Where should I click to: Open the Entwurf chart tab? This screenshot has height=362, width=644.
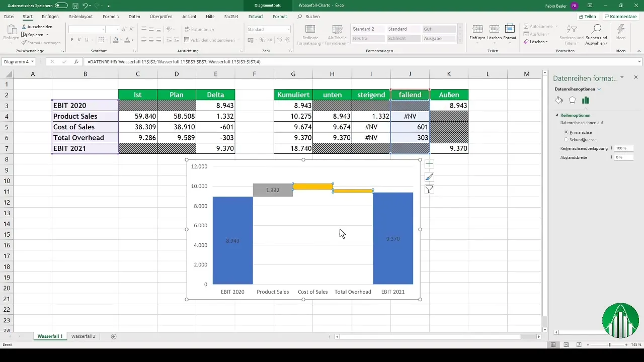(256, 17)
